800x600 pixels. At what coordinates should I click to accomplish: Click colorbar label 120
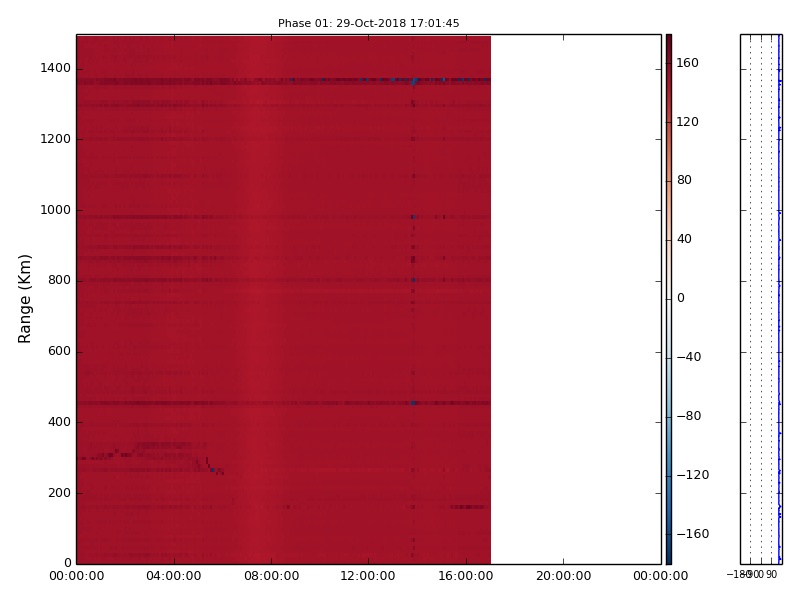click(687, 121)
